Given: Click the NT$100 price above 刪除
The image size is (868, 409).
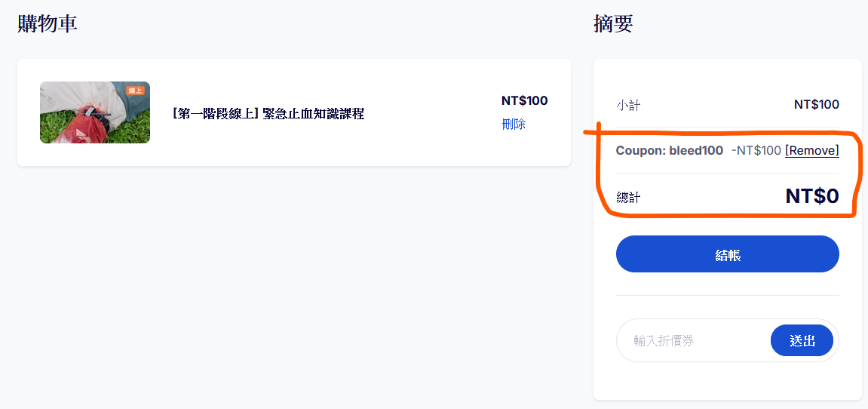Looking at the screenshot, I should tap(524, 100).
